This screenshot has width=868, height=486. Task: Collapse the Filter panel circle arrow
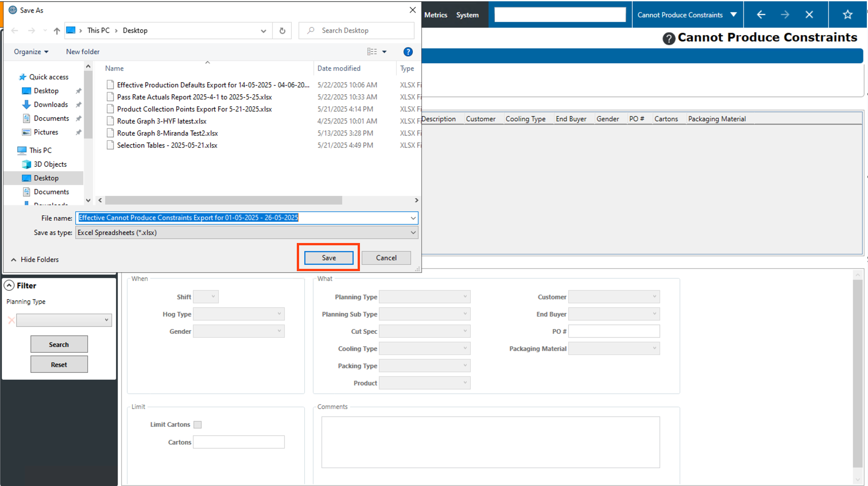pyautogui.click(x=9, y=286)
